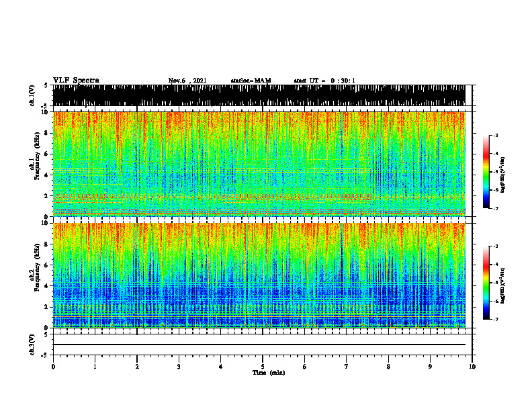Click the "5" tick on the Time axis
The height and width of the screenshot is (411, 532).
[x=263, y=367]
